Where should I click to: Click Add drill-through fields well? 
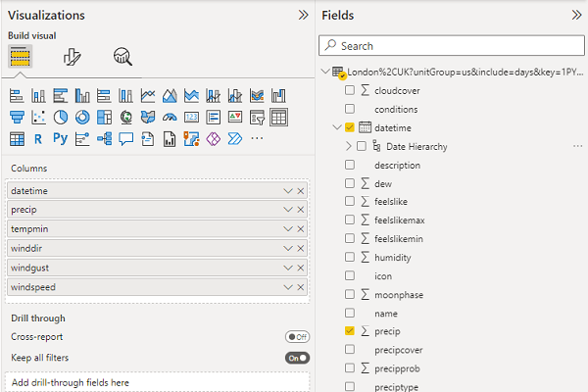157,382
